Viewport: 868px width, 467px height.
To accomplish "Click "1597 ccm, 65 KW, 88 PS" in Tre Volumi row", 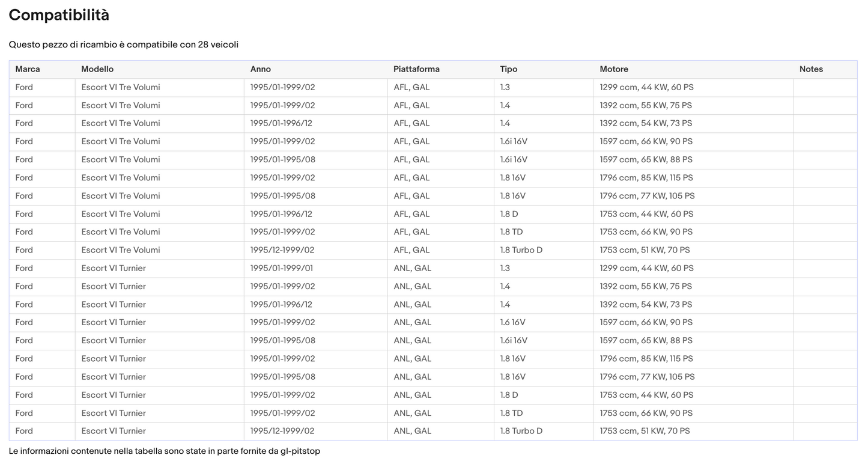I will (646, 159).
